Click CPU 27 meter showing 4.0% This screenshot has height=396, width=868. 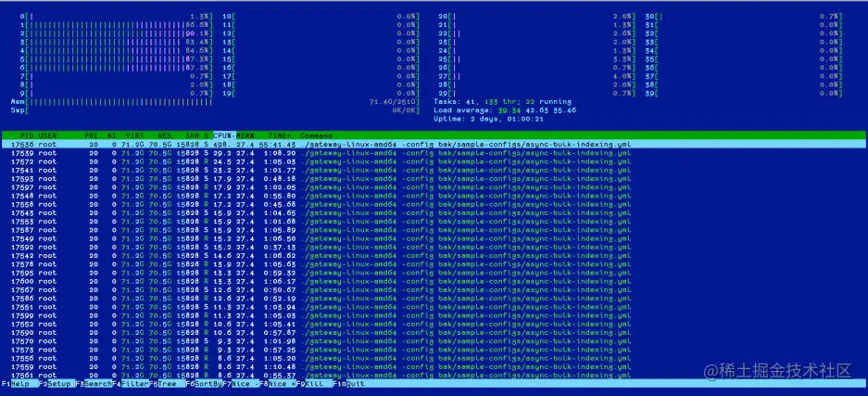click(x=536, y=76)
